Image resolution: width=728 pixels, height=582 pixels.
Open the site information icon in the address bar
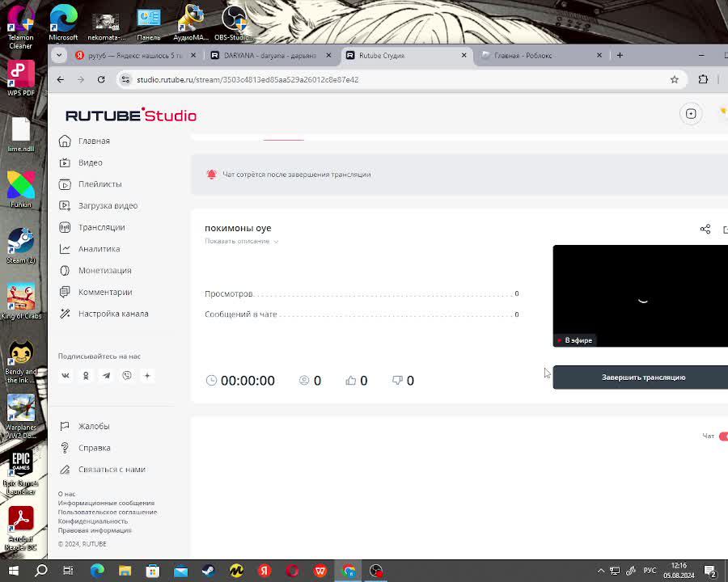[x=125, y=80]
